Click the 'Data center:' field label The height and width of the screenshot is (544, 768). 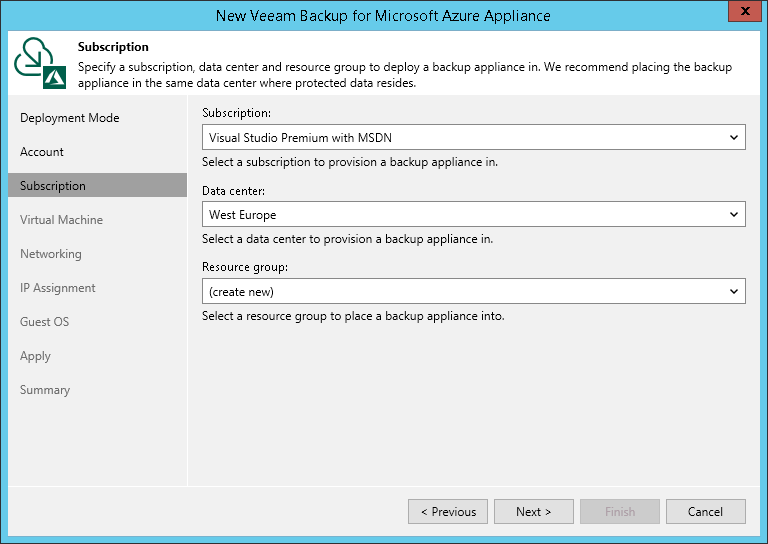(x=233, y=190)
